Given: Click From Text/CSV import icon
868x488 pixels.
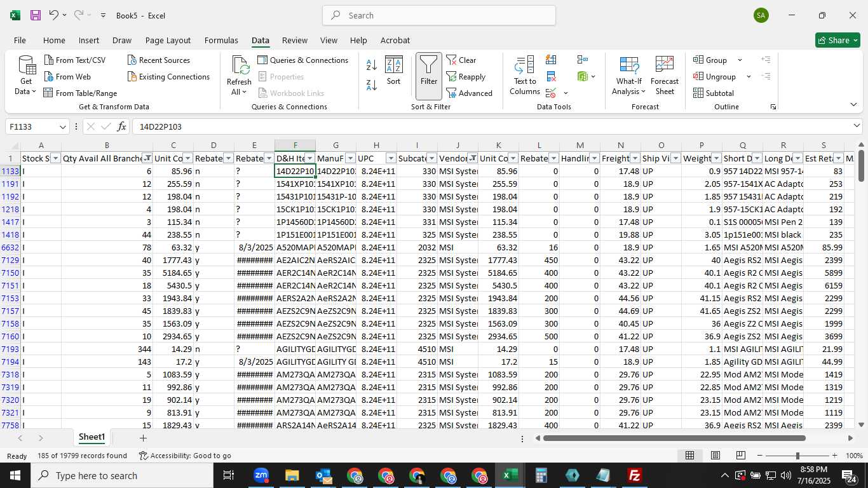Looking at the screenshot, I should (x=49, y=60).
